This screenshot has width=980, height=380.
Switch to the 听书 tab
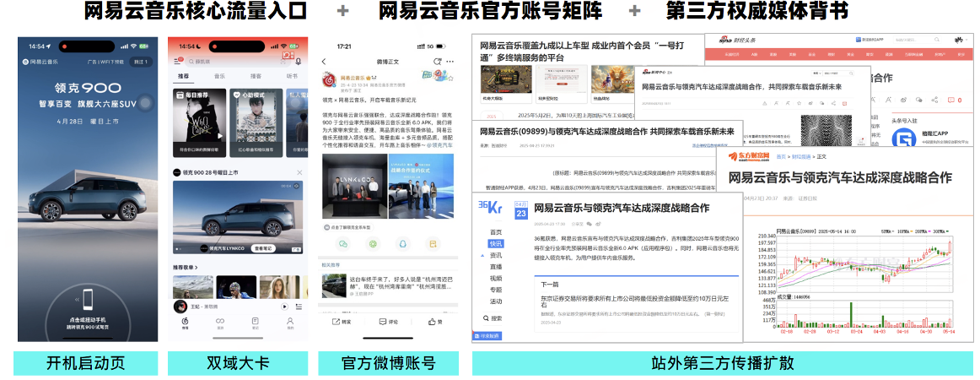[x=292, y=76]
